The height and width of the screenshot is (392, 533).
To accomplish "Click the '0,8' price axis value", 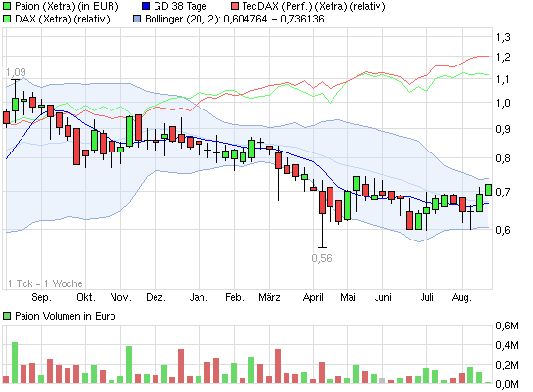I will coord(503,158).
